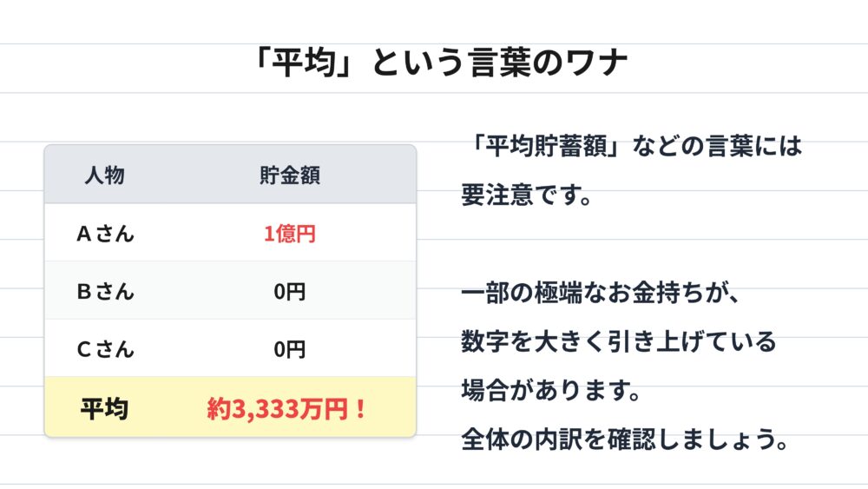Click the 0円 value in Cさん's row

click(290, 349)
